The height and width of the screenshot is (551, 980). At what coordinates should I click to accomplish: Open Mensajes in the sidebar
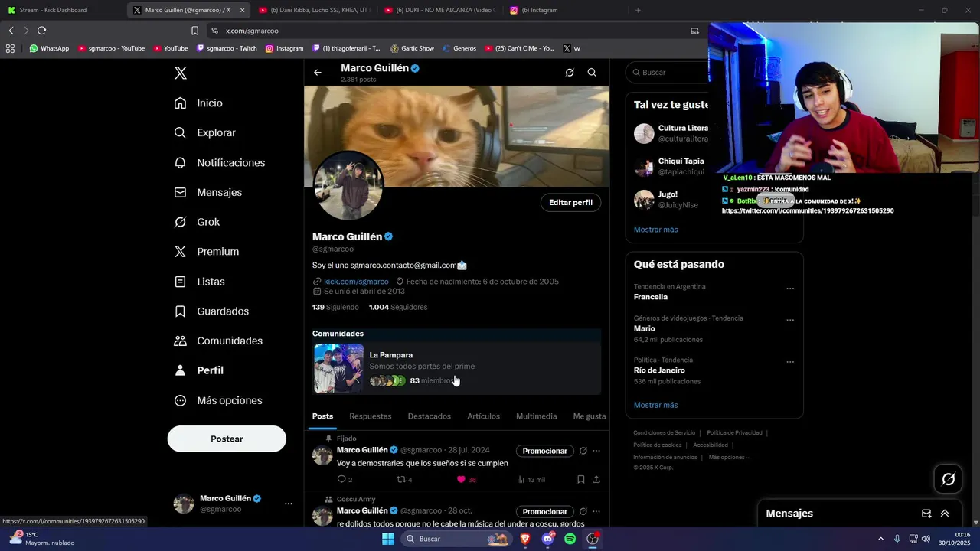click(x=207, y=192)
